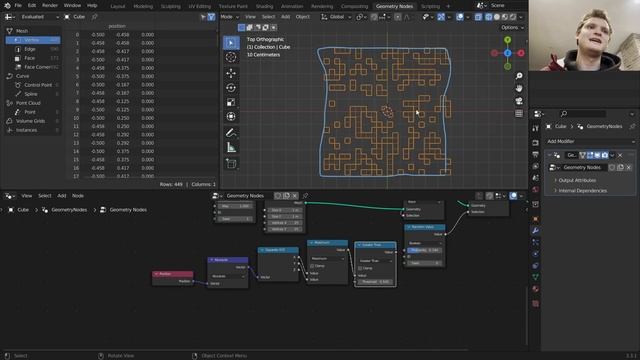Enable solid viewport shading
This screenshot has height=360, width=640.
(497, 17)
